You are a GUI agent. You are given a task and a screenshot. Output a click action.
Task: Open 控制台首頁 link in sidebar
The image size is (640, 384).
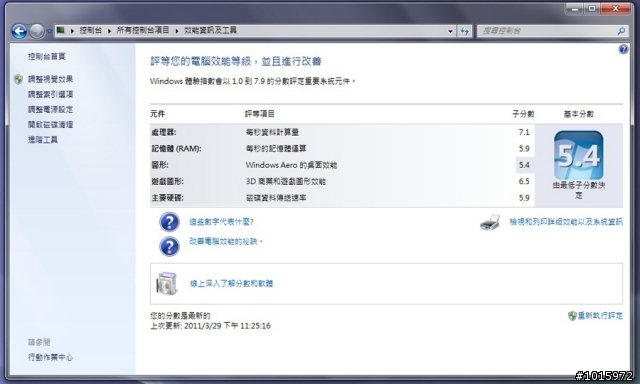(x=47, y=56)
